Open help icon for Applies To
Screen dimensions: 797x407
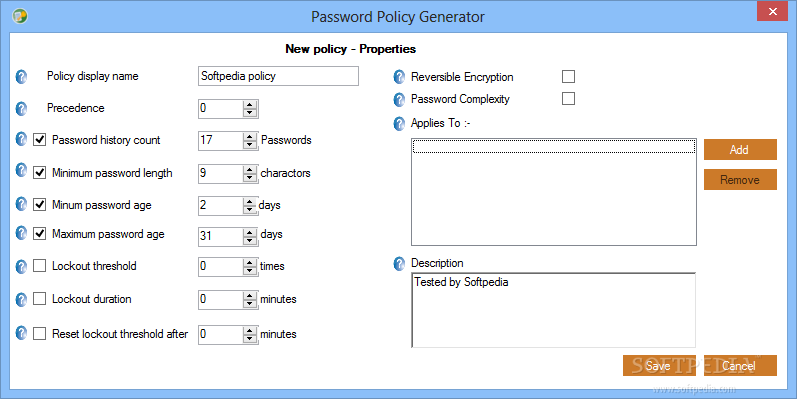click(399, 123)
